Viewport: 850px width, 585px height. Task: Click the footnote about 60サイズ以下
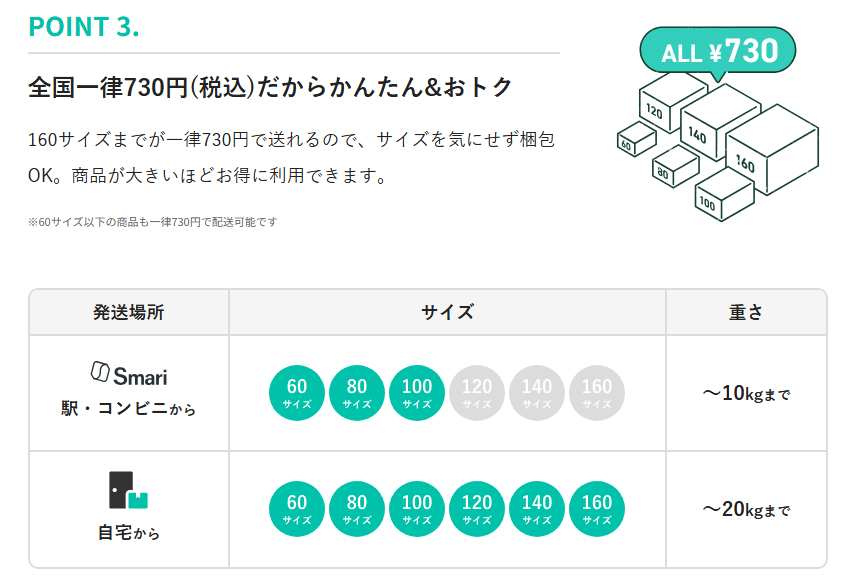152,221
